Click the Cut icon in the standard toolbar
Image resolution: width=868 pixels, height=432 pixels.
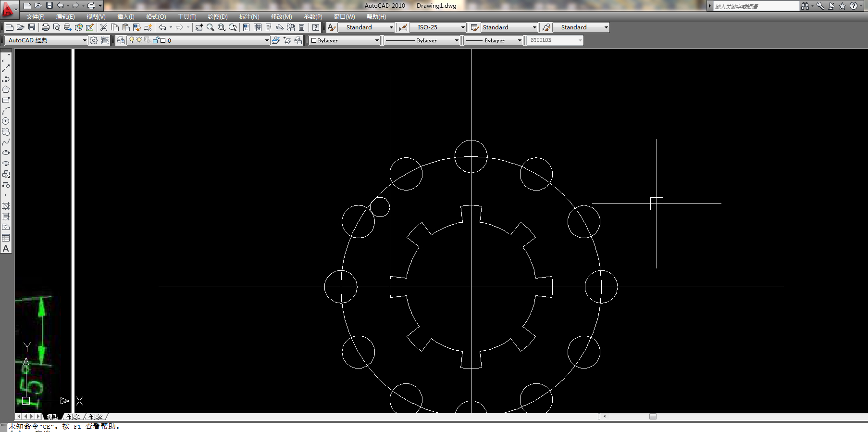tap(103, 27)
